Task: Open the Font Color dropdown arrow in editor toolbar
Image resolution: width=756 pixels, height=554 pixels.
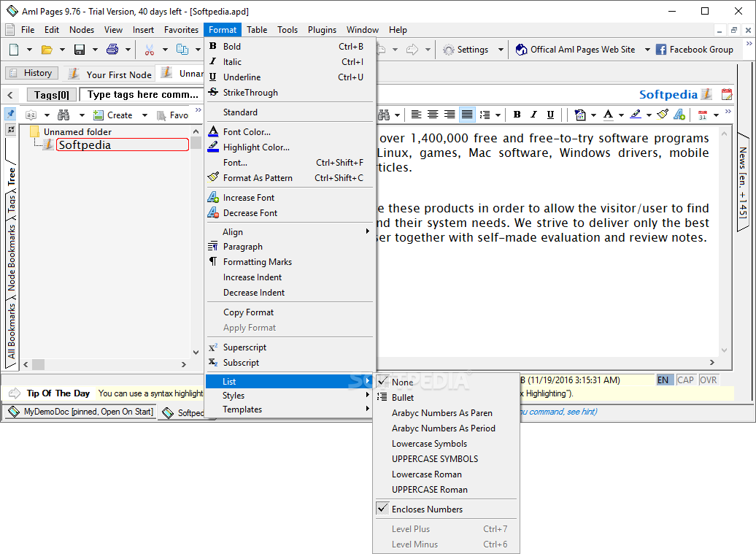Action: 621,115
